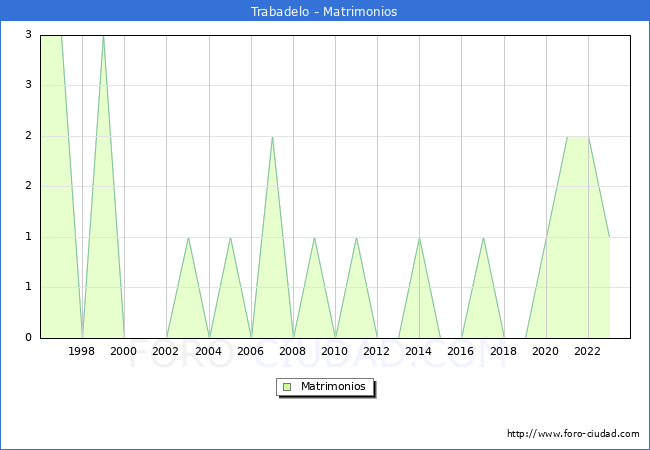Click the 1999 peak at chart top
The image size is (650, 450).
[103, 37]
